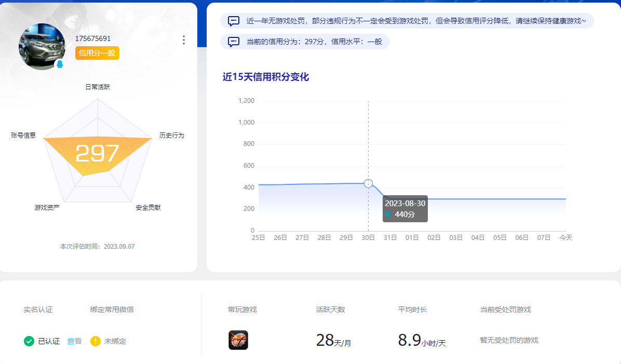Screen dimensions: 621x364
Task: Click the yellow unbound warning icon
Action: (96, 341)
